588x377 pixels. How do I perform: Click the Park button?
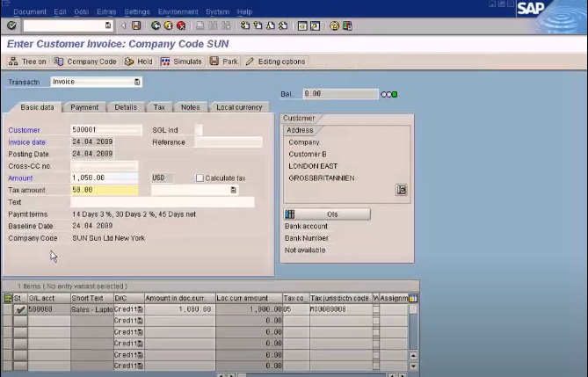tap(224, 62)
